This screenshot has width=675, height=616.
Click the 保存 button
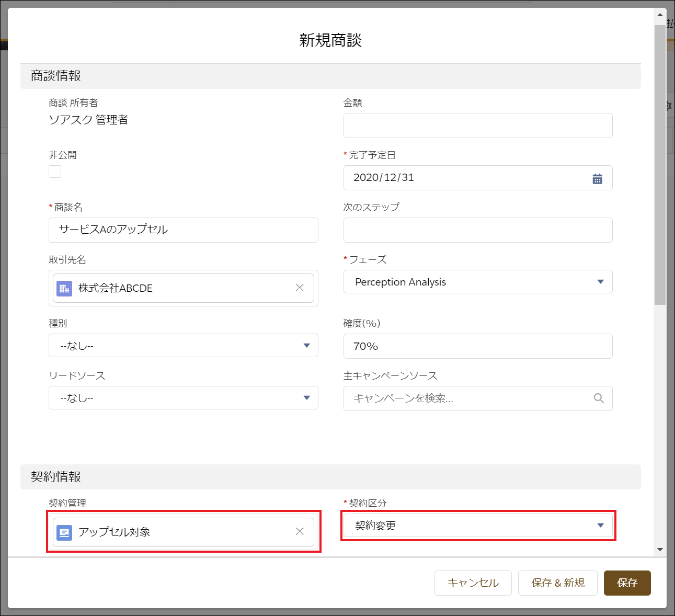(627, 583)
